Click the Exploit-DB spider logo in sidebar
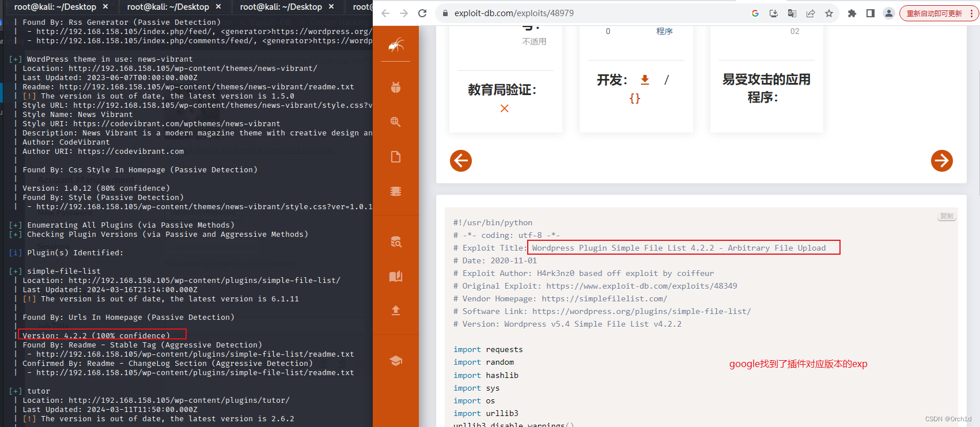The width and height of the screenshot is (980, 427). coord(396,44)
